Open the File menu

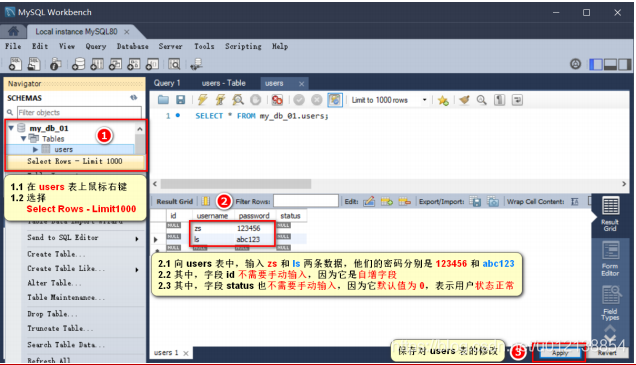(x=13, y=46)
